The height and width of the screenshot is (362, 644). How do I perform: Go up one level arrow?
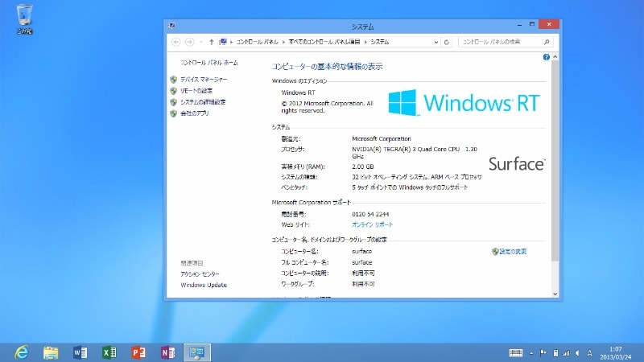(211, 42)
